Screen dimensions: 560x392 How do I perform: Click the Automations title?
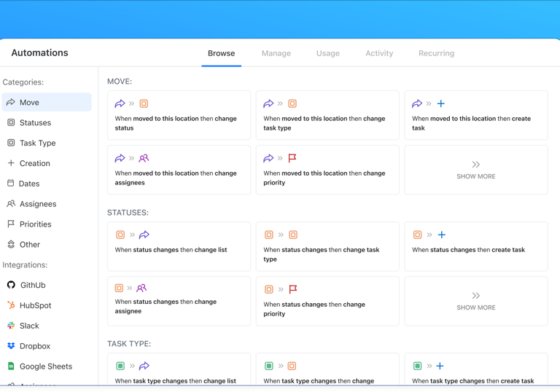click(39, 52)
